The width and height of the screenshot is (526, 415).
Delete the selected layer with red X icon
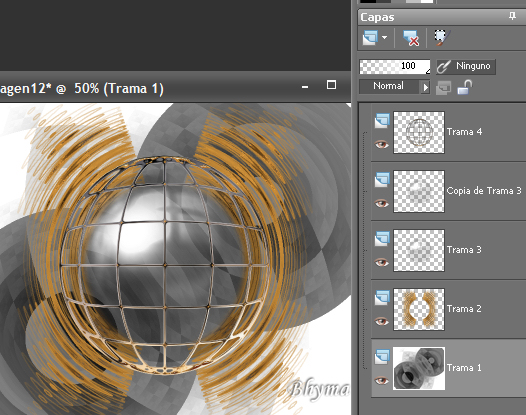(411, 38)
